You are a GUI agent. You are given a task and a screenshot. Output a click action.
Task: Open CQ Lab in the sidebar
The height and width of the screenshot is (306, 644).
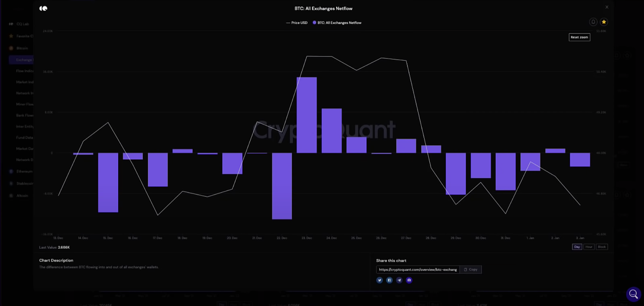coord(23,24)
